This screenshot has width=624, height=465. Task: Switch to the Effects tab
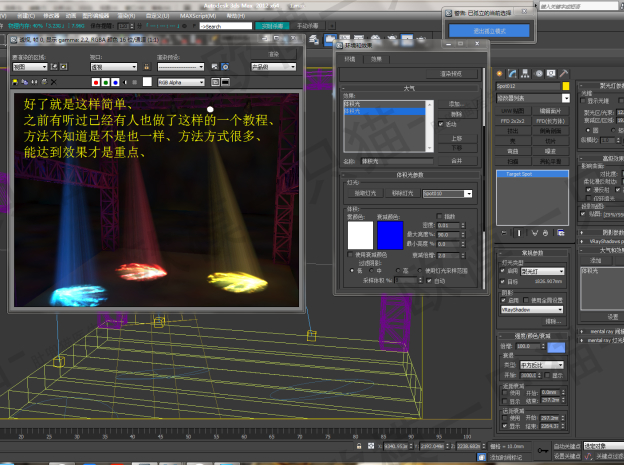(376, 59)
